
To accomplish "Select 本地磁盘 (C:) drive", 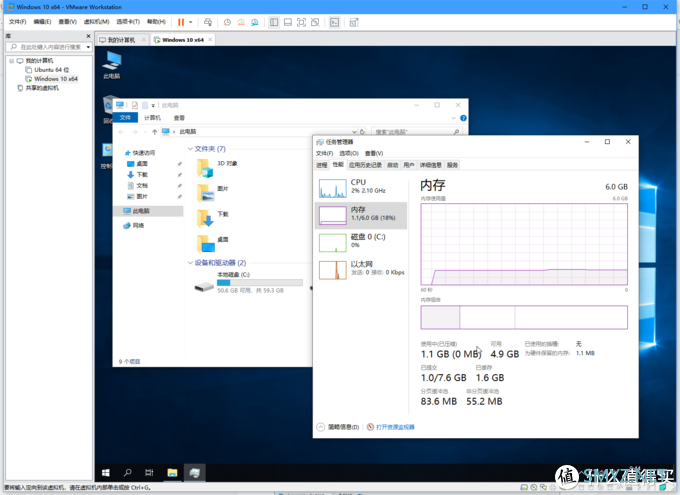I will [248, 282].
